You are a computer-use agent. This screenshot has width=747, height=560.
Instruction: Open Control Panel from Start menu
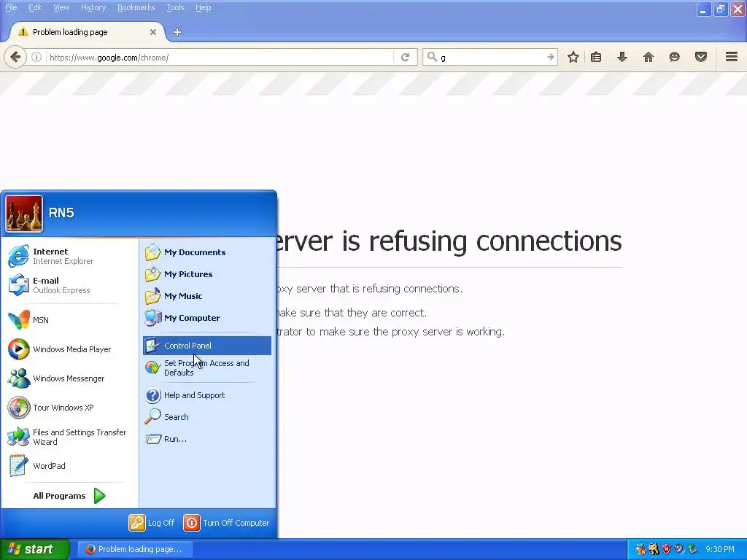[x=207, y=345]
